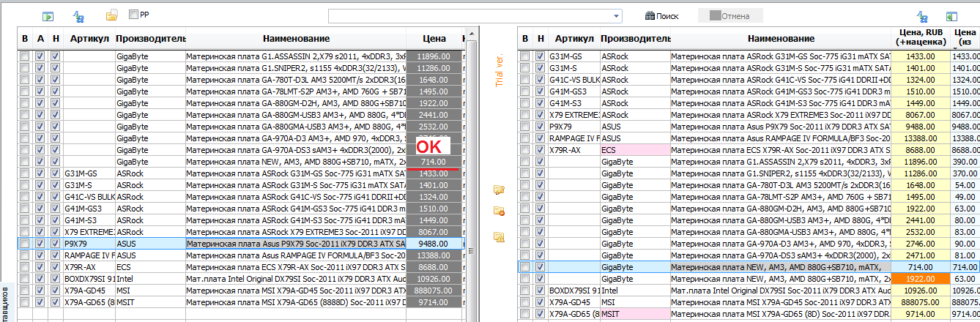Sort left table by Наименование column header

[296, 38]
